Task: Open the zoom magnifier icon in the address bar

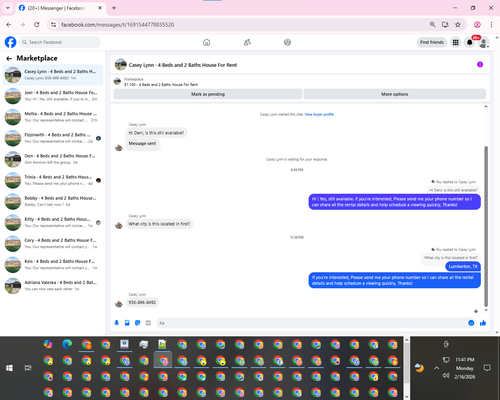Action: (x=432, y=25)
